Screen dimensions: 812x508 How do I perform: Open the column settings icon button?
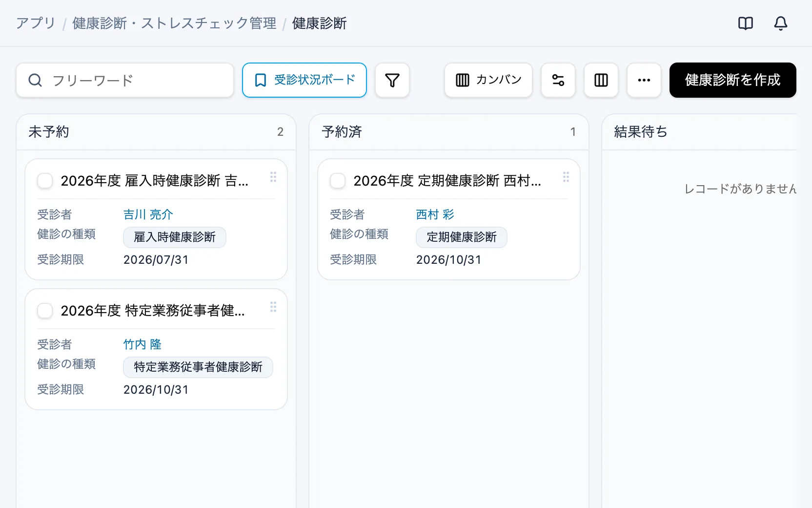pos(601,80)
